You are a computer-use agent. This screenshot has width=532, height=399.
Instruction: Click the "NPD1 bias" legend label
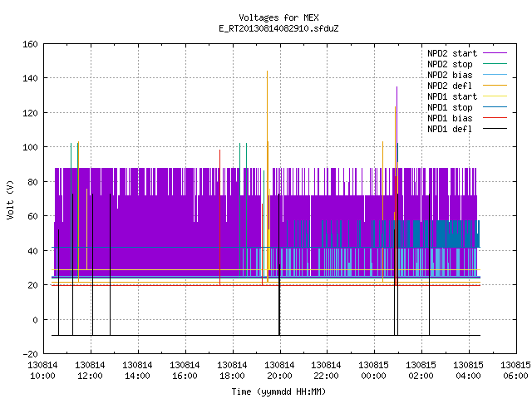(450, 118)
